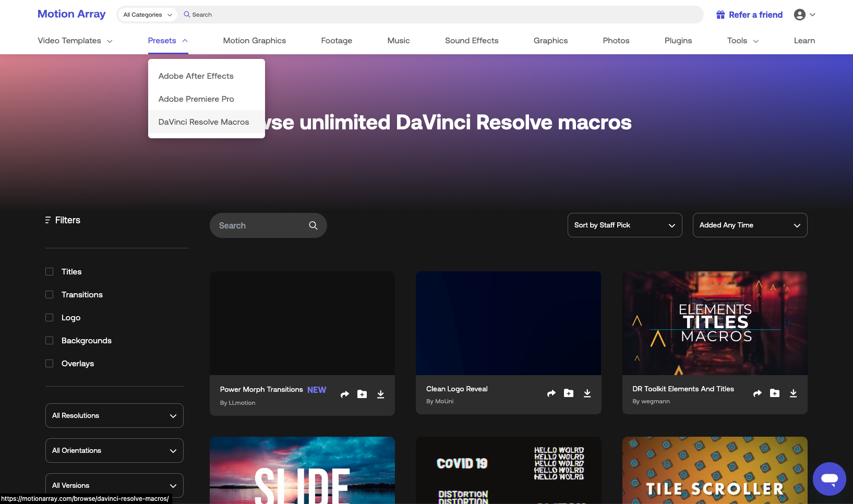Open the Added Any Time dropdown
Viewport: 853px width, 504px height.
click(x=750, y=225)
